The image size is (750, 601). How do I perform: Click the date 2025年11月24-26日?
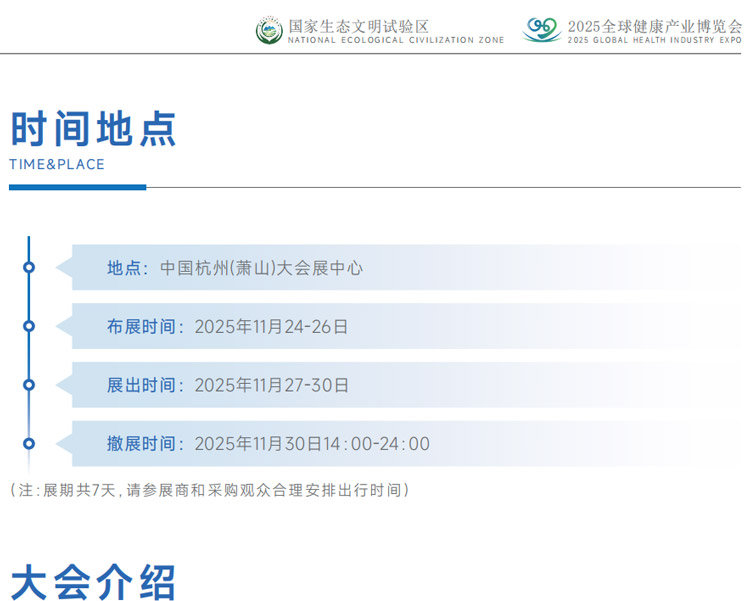pyautogui.click(x=271, y=327)
